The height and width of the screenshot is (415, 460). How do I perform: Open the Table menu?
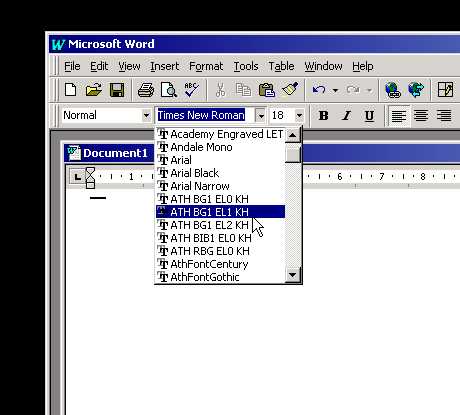coord(281,66)
